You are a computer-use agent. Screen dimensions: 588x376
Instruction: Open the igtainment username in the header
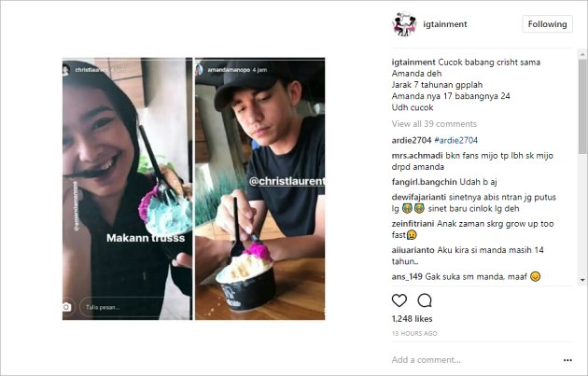pos(445,24)
